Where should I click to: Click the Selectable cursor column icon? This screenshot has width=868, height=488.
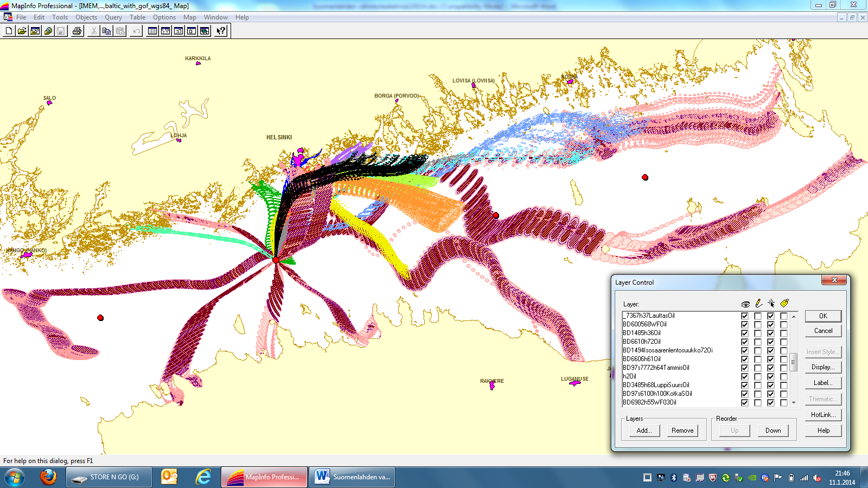point(771,303)
